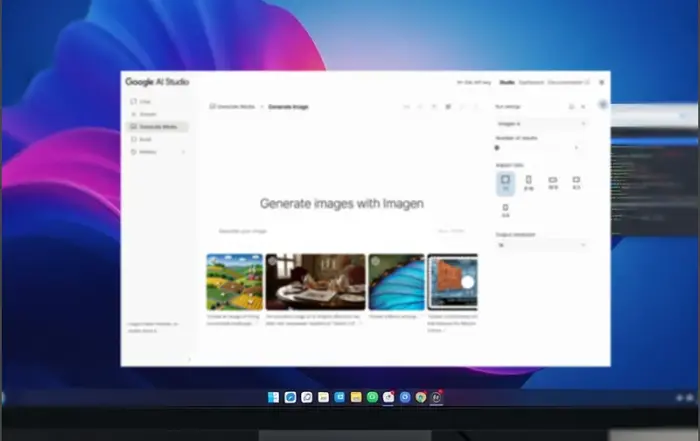Open the Documentation link
Screen dimensions: 700x441
coord(564,82)
